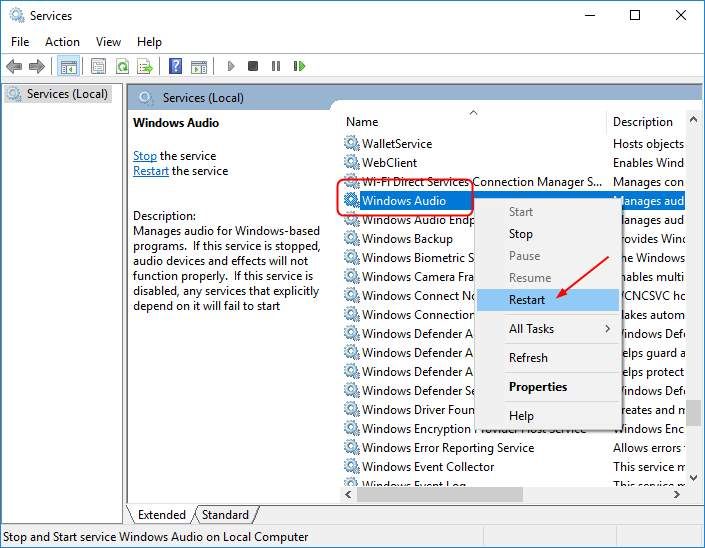This screenshot has width=705, height=548.
Task: Choose Help from the context menu
Action: pos(548,416)
